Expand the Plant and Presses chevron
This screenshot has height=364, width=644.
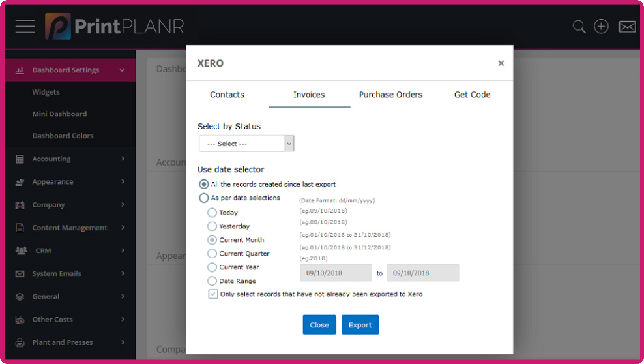(123, 342)
